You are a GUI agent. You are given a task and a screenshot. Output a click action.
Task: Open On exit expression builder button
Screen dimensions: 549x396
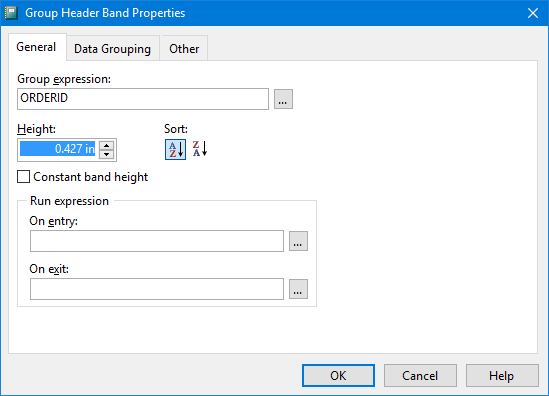(298, 289)
